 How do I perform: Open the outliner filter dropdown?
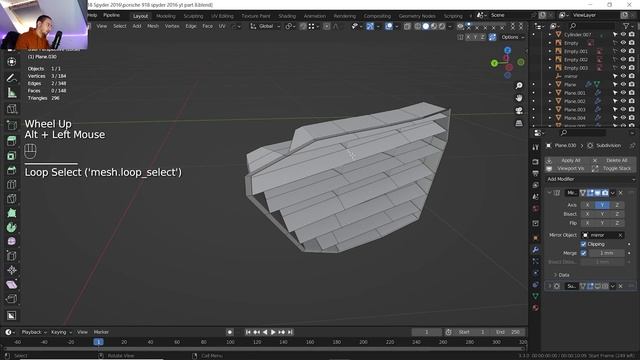[628, 26]
